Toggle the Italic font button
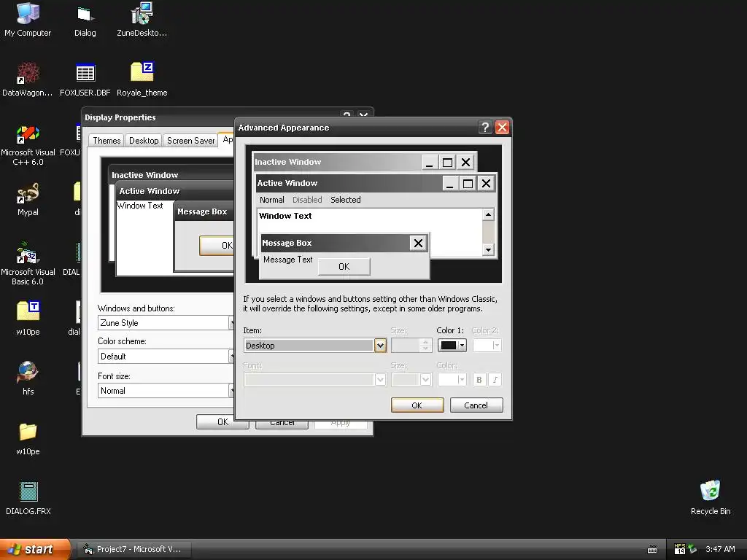The width and height of the screenshot is (747, 560). (x=495, y=379)
